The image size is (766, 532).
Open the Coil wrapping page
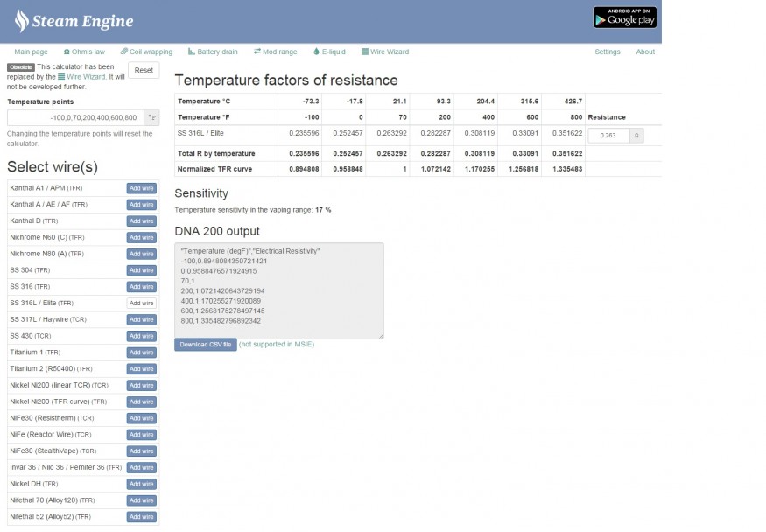coord(146,52)
